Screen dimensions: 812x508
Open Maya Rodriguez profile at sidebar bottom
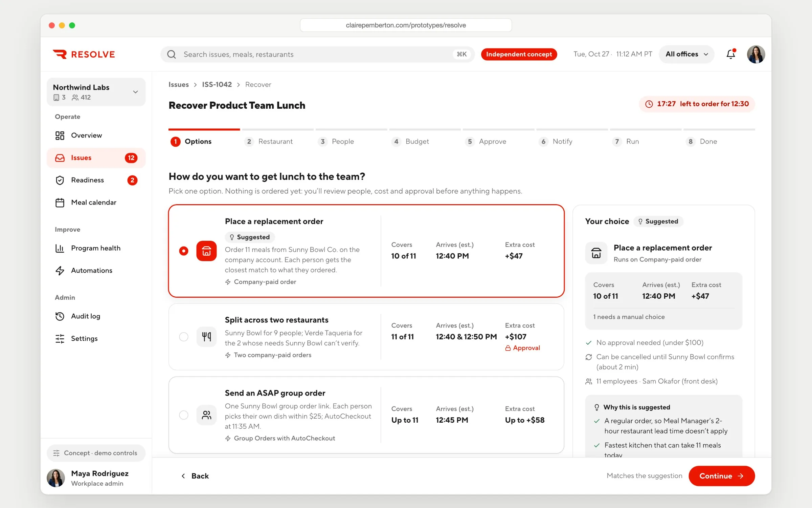click(x=96, y=478)
